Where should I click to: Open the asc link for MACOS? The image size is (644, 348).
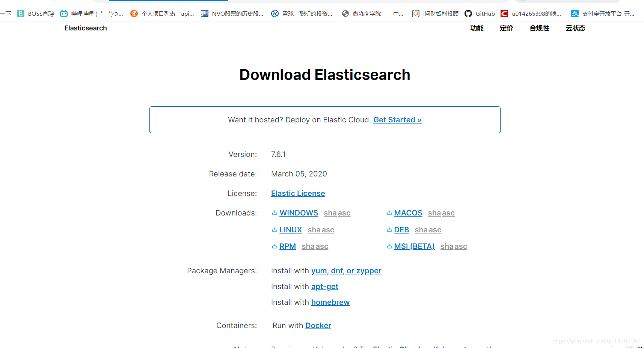point(448,213)
